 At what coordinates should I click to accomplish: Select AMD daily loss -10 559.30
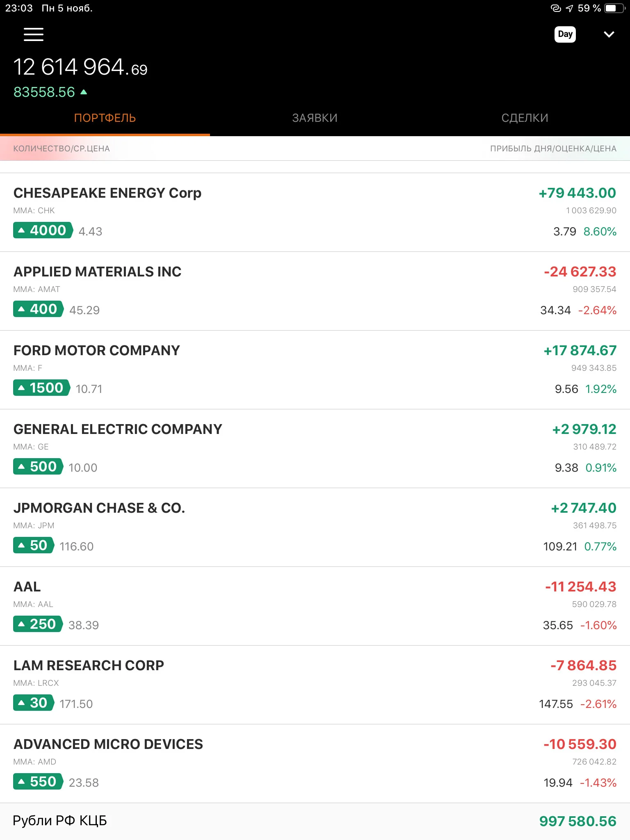click(x=580, y=744)
